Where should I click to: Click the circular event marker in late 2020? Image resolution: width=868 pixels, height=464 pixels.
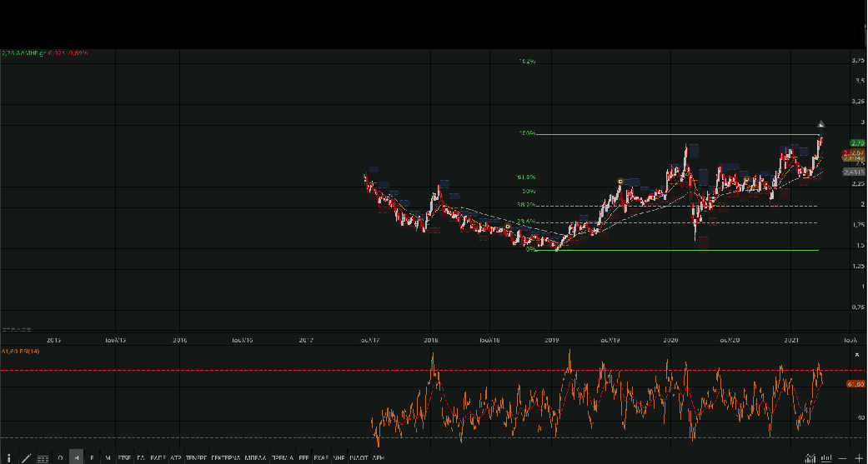pos(746,180)
